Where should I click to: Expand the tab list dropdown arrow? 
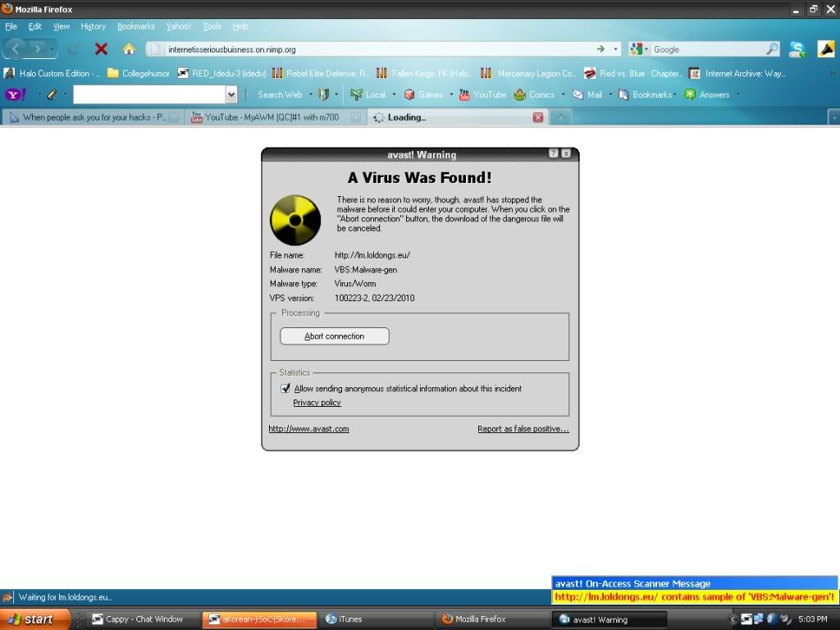point(833,118)
